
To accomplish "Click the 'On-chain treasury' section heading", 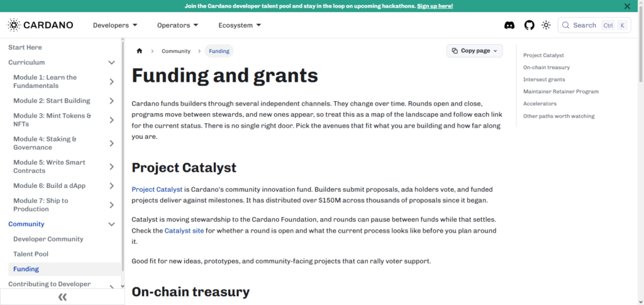I will [x=191, y=291].
